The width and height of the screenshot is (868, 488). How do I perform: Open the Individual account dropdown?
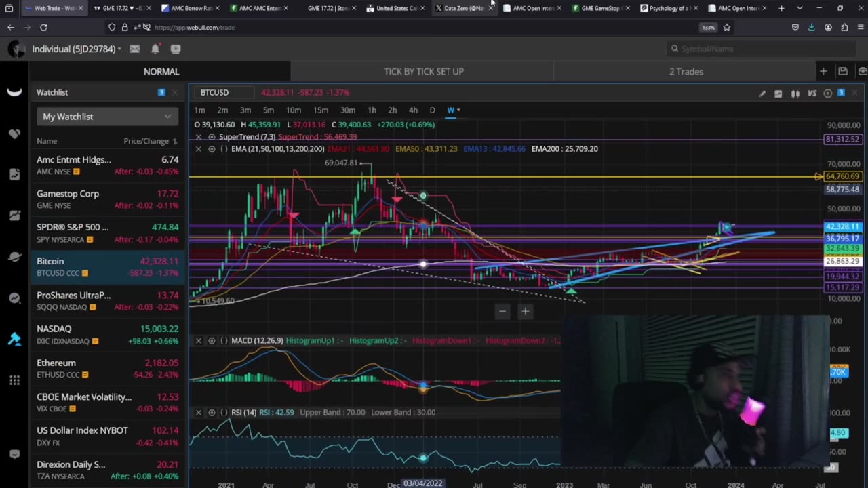point(77,49)
